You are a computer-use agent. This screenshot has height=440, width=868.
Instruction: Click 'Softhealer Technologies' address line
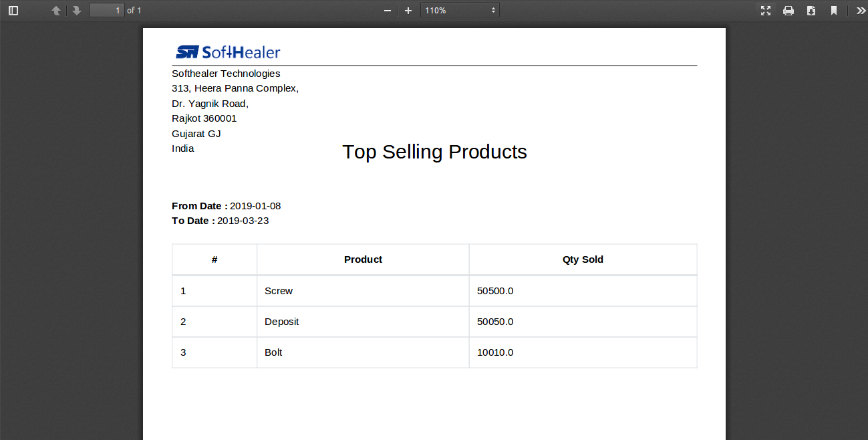[226, 74]
